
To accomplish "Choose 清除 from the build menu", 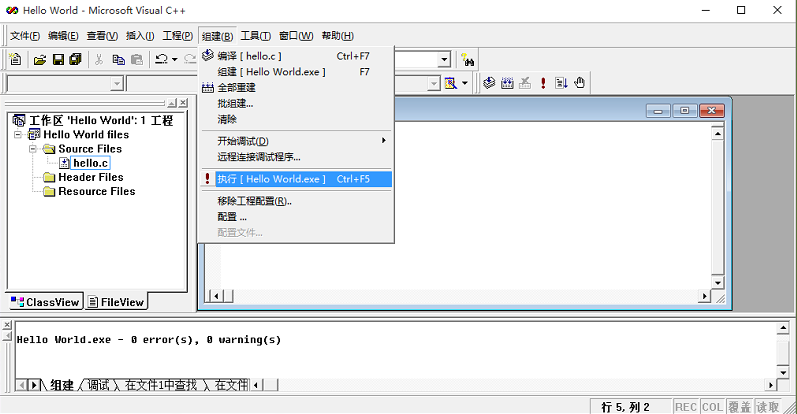I will pyautogui.click(x=296, y=119).
